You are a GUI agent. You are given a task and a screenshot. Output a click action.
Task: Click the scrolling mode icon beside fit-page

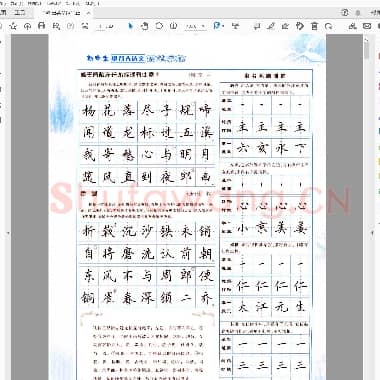coord(236,26)
